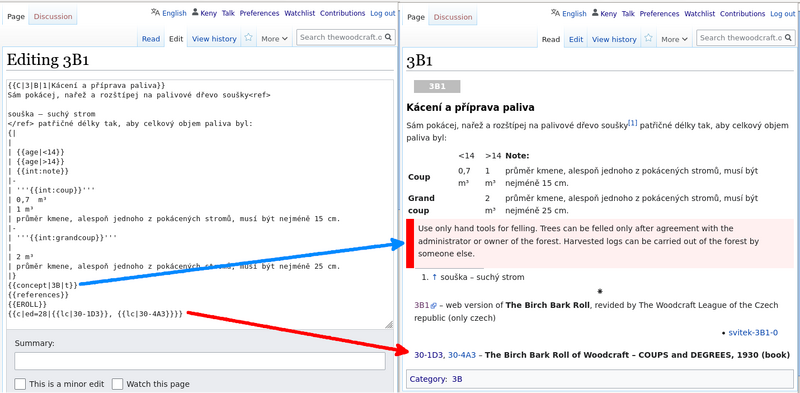800x393 pixels.
Task: Click watchlist star in right 3B1 window
Action: pos(648,38)
